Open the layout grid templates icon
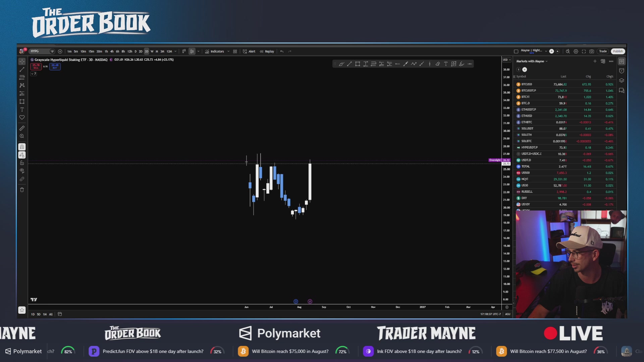Viewport: 644px width, 362px height. coord(235,51)
